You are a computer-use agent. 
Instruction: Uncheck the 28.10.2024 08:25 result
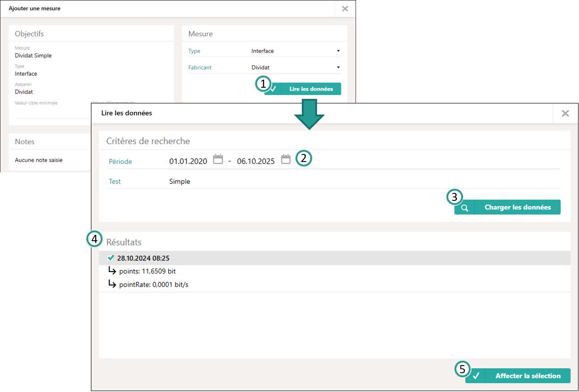coord(111,258)
